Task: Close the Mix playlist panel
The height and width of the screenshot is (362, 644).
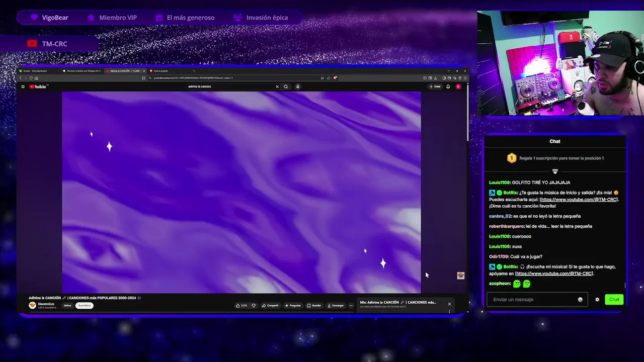Action: pos(449,304)
